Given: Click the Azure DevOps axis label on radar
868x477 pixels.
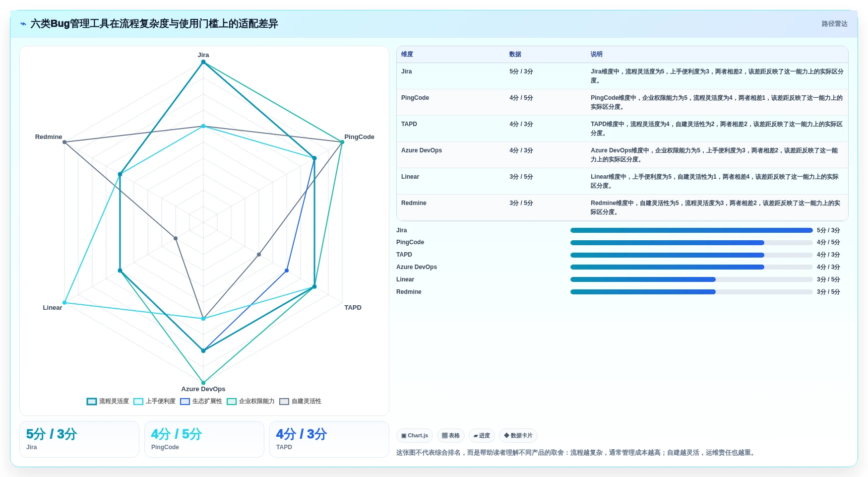Looking at the screenshot, I should tap(203, 389).
